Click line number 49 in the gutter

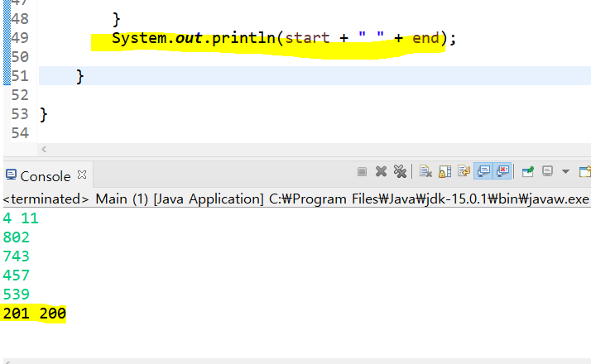(20, 38)
